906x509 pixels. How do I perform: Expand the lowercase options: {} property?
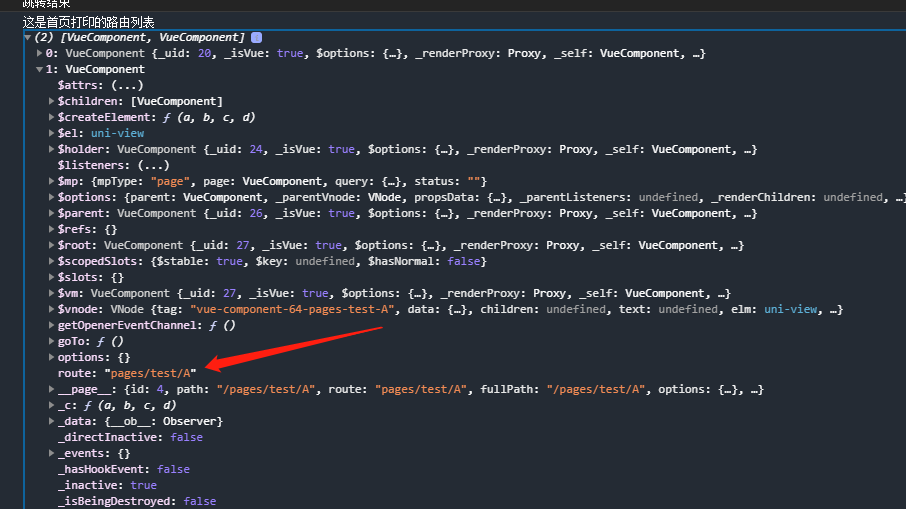pyautogui.click(x=51, y=357)
